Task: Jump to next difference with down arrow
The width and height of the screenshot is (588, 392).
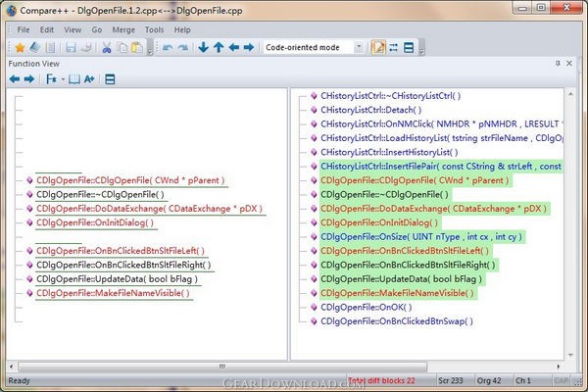Action: (x=203, y=47)
